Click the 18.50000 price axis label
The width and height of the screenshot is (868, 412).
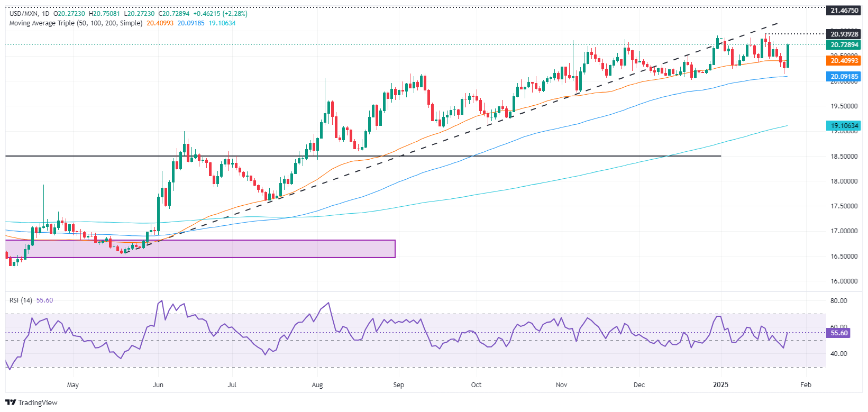[x=844, y=157]
